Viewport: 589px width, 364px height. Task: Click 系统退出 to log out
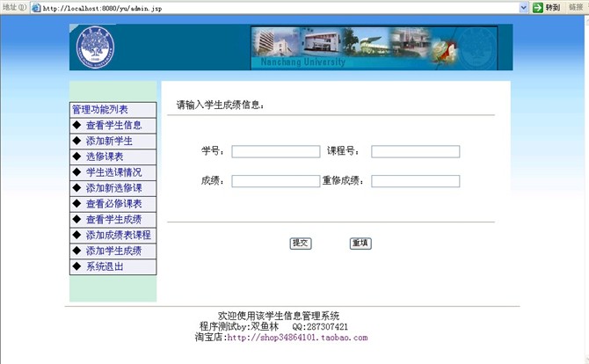105,267
